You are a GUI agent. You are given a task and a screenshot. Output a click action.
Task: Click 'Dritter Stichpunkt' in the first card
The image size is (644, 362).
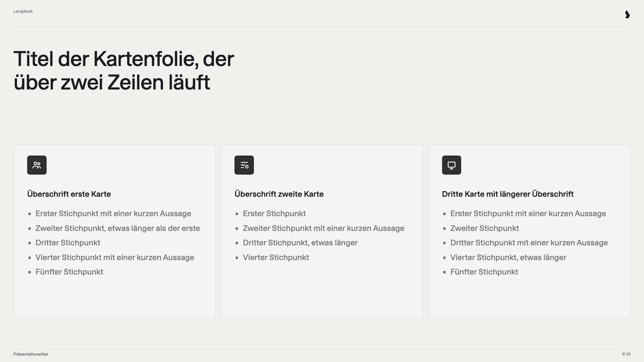[x=68, y=243]
